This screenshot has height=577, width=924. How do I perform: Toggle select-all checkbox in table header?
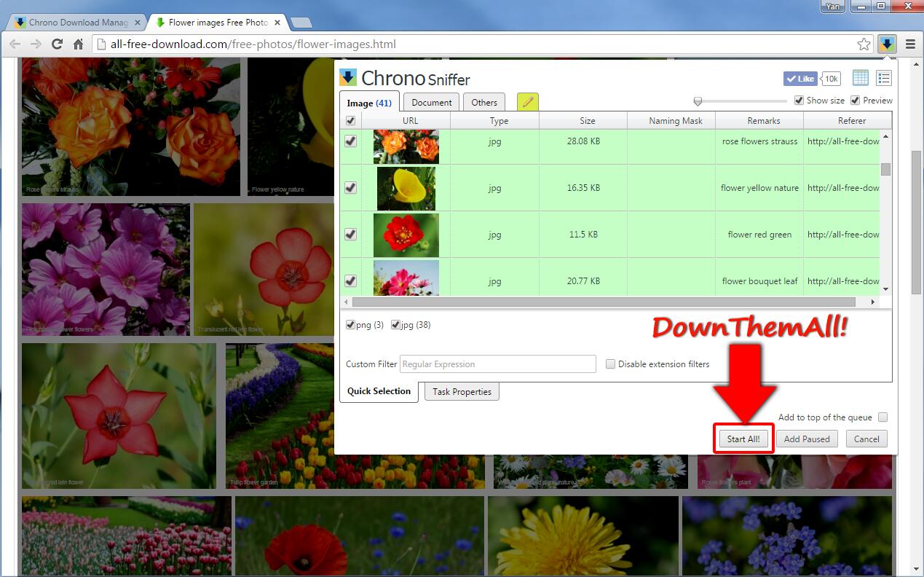click(x=350, y=121)
